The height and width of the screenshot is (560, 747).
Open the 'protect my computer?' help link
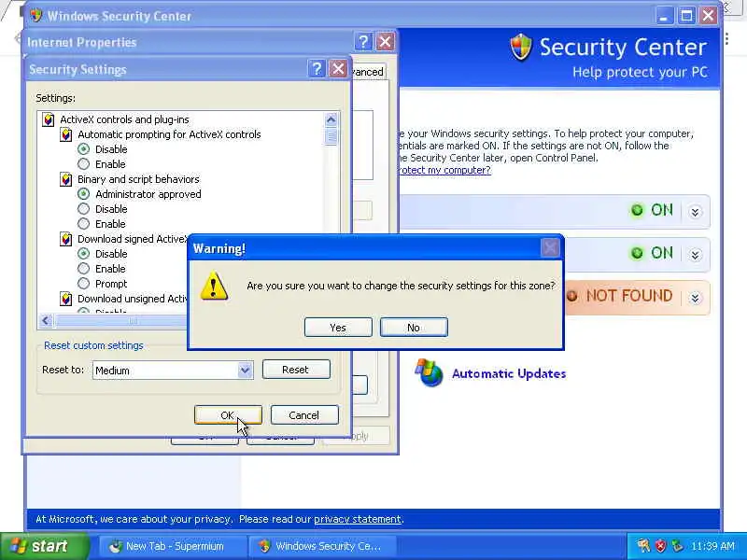(x=444, y=170)
